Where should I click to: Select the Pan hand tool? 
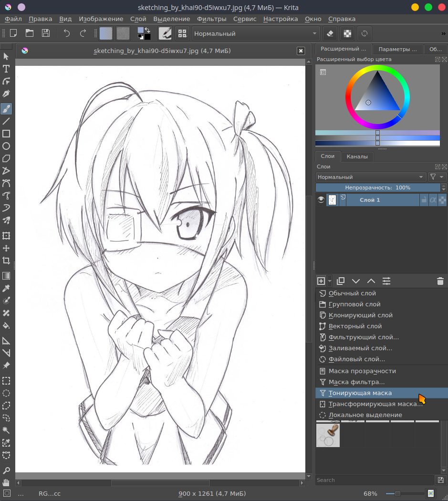pyautogui.click(x=6, y=482)
